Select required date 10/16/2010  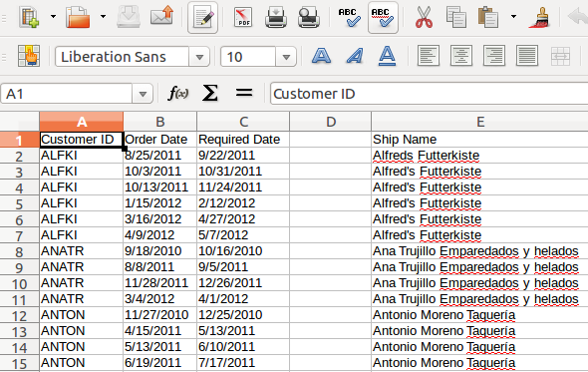[x=243, y=251]
